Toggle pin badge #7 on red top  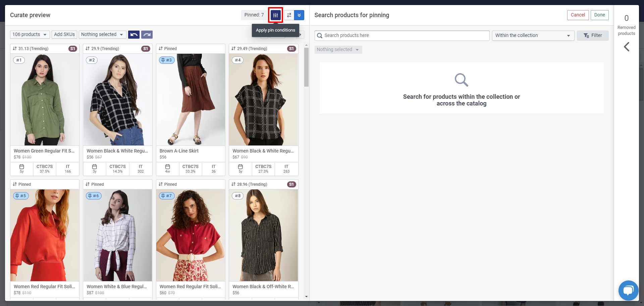[x=167, y=196]
